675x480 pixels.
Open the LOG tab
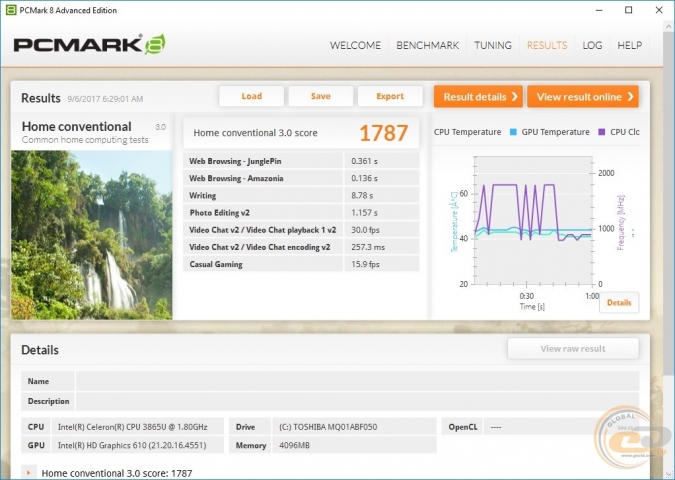point(592,45)
